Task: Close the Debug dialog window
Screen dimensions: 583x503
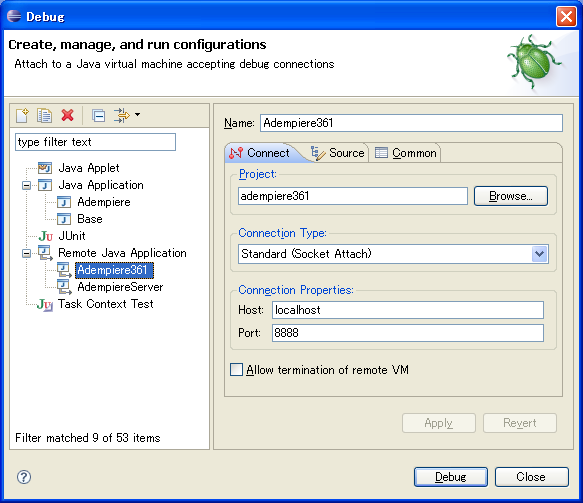Action: point(566,16)
